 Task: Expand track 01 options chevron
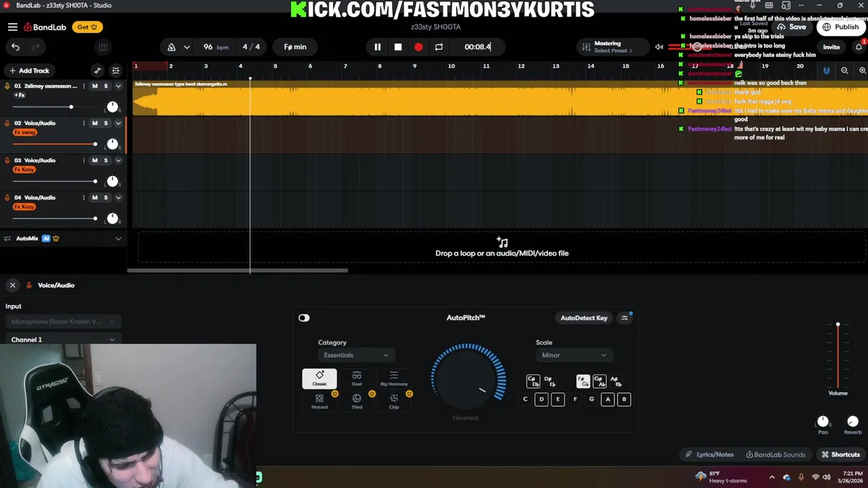(x=118, y=86)
